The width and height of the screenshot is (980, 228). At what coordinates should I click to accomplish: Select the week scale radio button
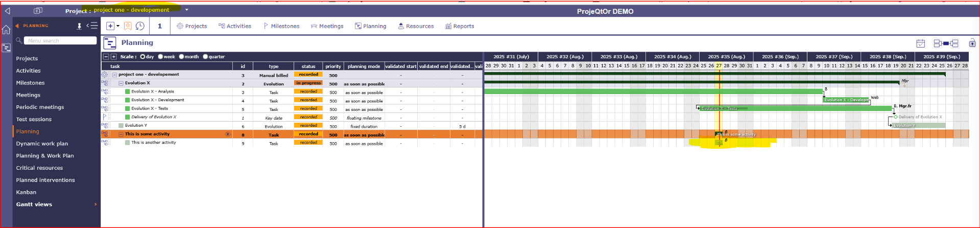pyautogui.click(x=160, y=57)
